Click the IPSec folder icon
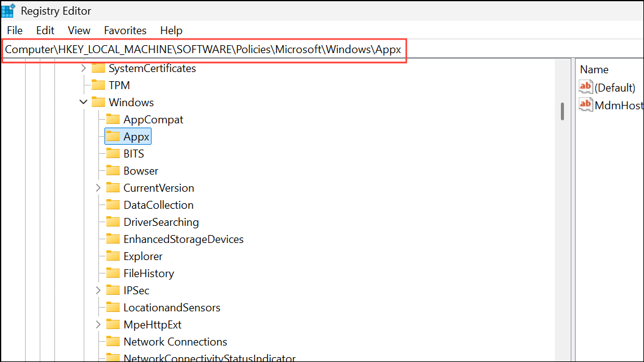Screen dimensions: 644x362 (113, 291)
